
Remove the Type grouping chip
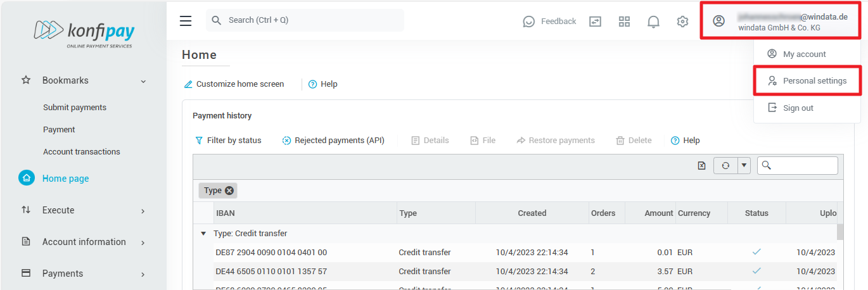pos(229,191)
